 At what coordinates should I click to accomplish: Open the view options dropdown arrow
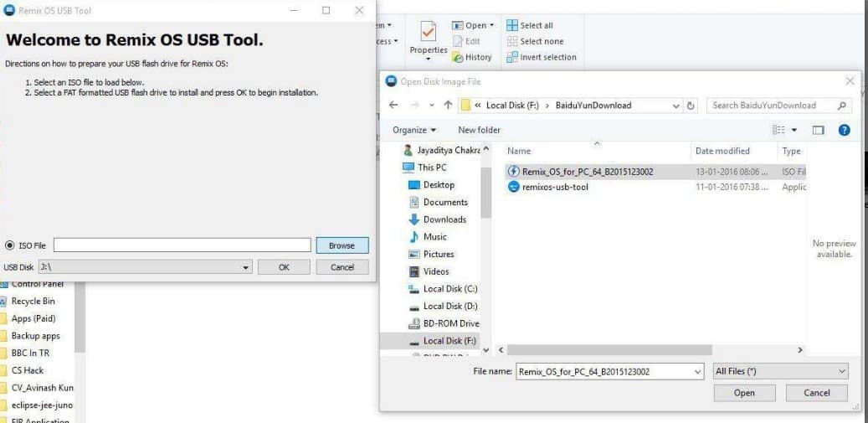pos(794,130)
